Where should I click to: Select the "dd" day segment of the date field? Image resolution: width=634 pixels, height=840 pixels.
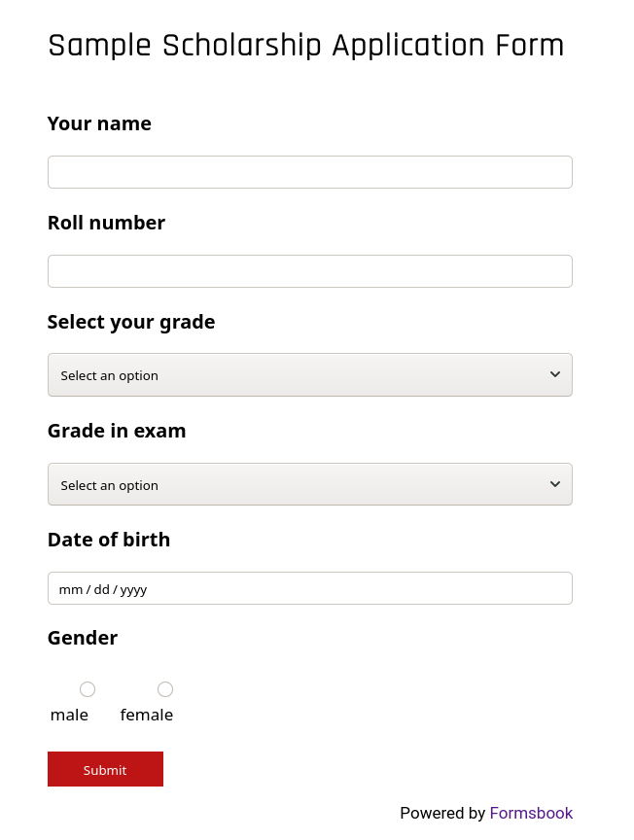[x=102, y=589]
